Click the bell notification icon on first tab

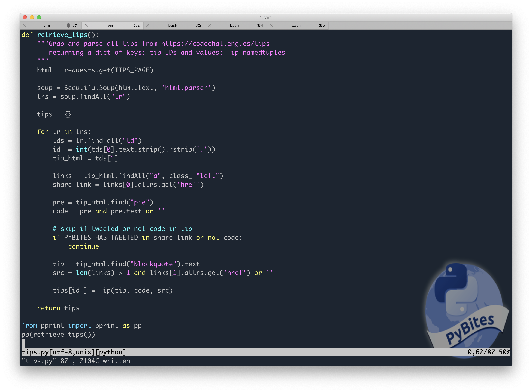[68, 25]
